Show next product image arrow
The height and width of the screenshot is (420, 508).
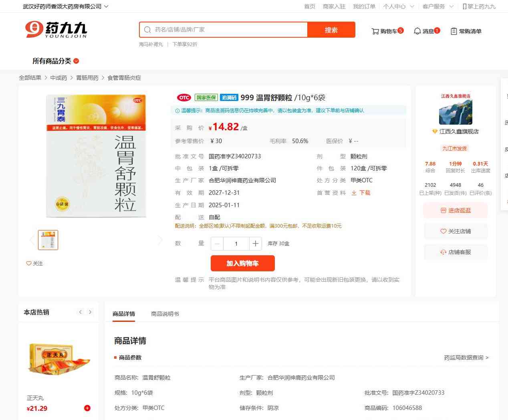pyautogui.click(x=160, y=240)
